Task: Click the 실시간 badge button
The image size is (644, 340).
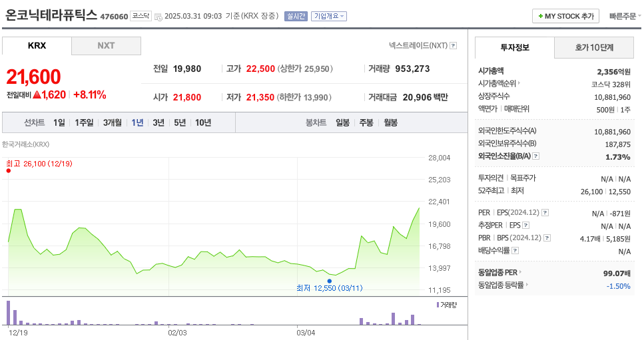Action: [296, 16]
